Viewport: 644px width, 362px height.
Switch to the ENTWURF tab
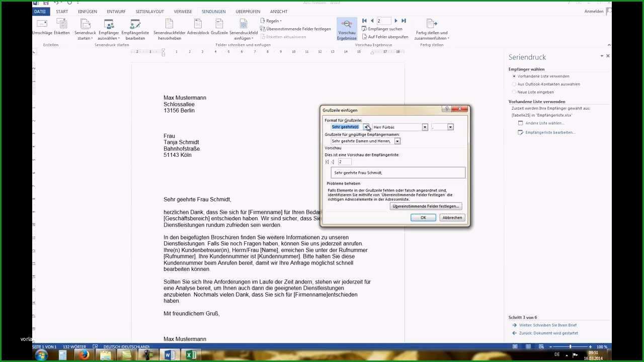click(x=116, y=12)
